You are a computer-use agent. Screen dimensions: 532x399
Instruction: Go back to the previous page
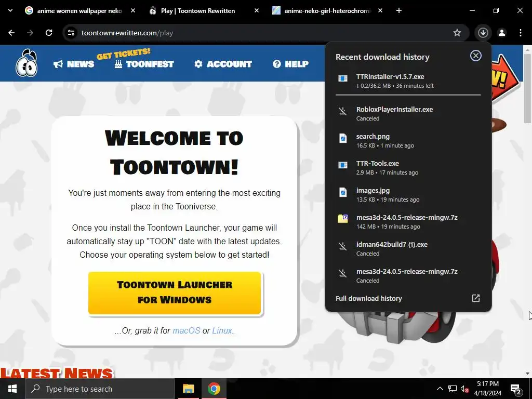(x=11, y=33)
